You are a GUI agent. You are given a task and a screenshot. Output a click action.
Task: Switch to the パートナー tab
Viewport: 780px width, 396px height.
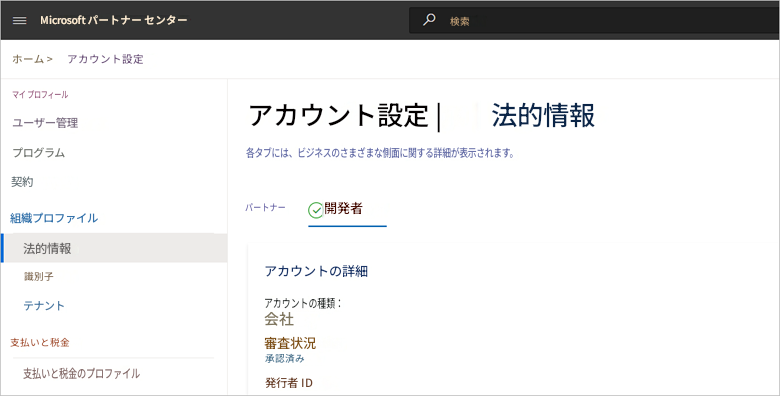tap(265, 207)
